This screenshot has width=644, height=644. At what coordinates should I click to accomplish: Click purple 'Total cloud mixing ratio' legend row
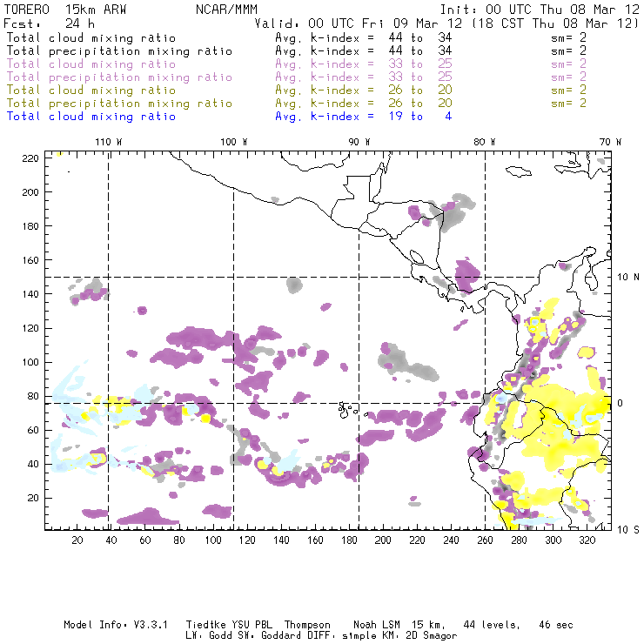(x=296, y=64)
